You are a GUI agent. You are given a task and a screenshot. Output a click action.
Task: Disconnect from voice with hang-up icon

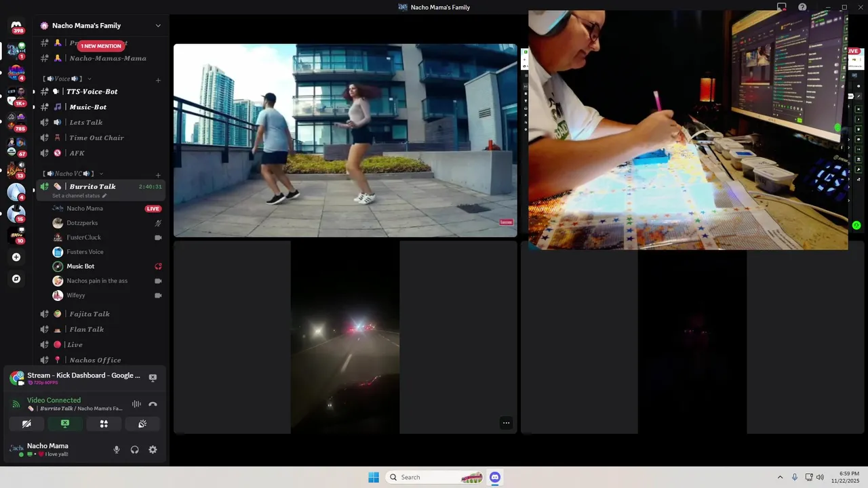(x=153, y=404)
